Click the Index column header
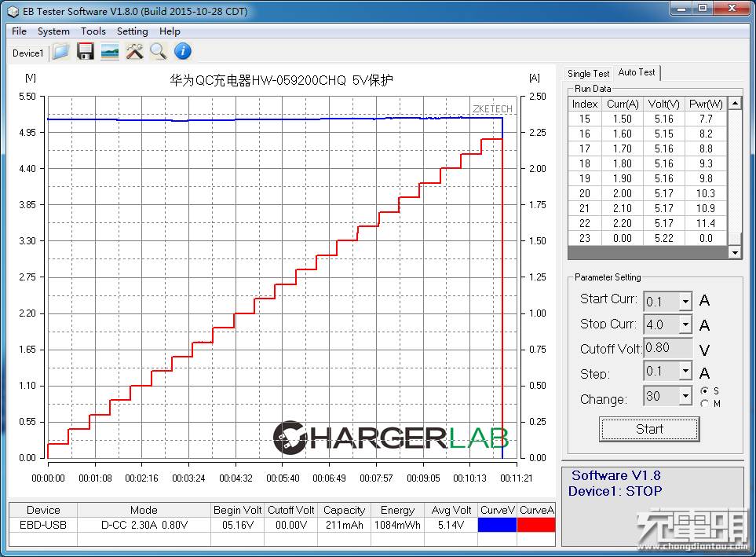The image size is (756, 557). coord(585,104)
